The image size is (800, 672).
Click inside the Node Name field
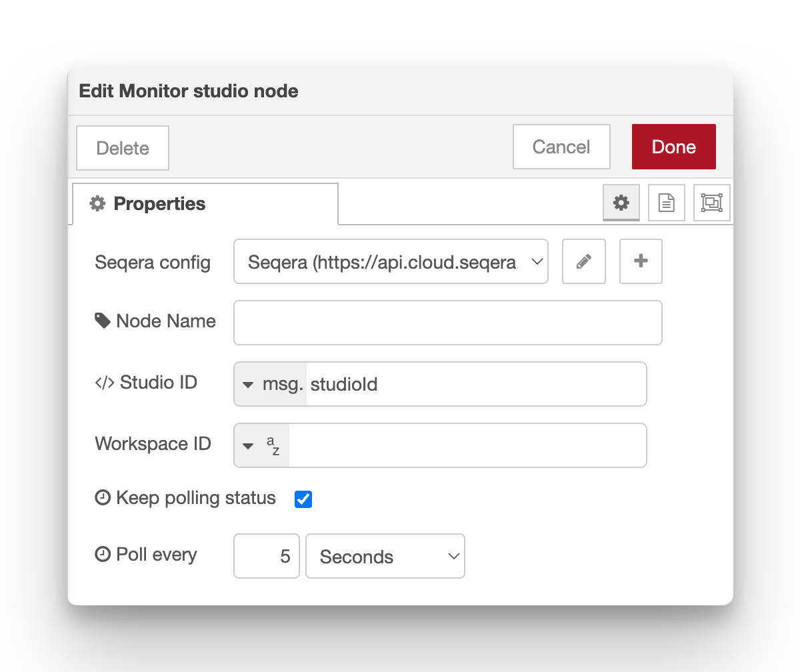point(447,323)
